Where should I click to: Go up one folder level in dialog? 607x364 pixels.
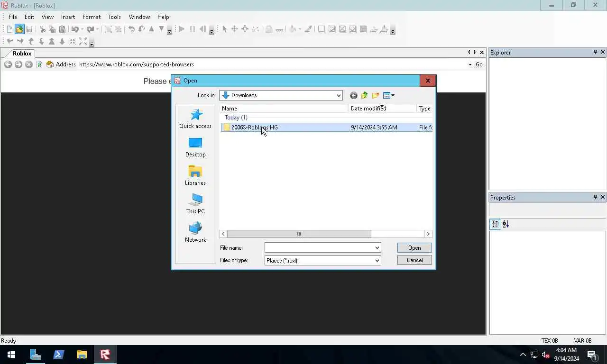pyautogui.click(x=364, y=95)
